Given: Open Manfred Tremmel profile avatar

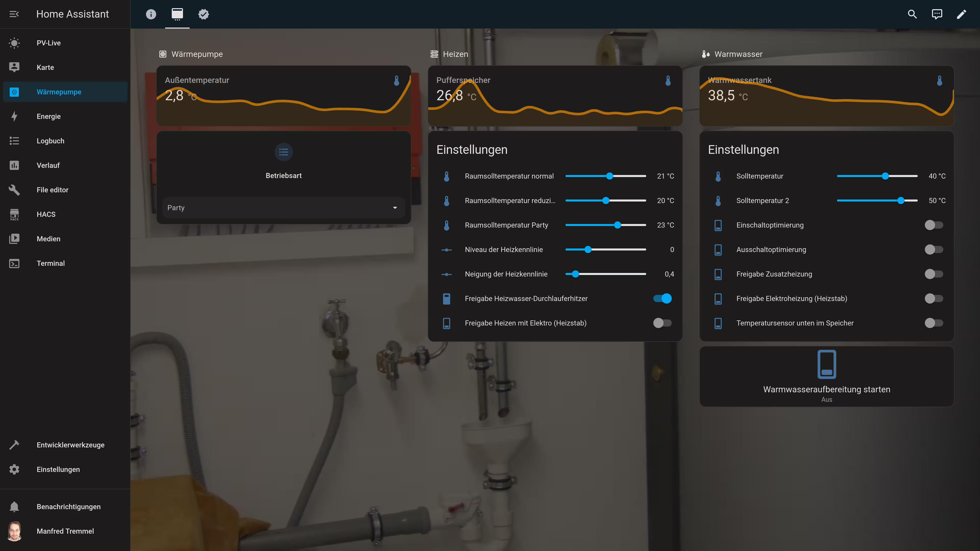Looking at the screenshot, I should point(15,531).
